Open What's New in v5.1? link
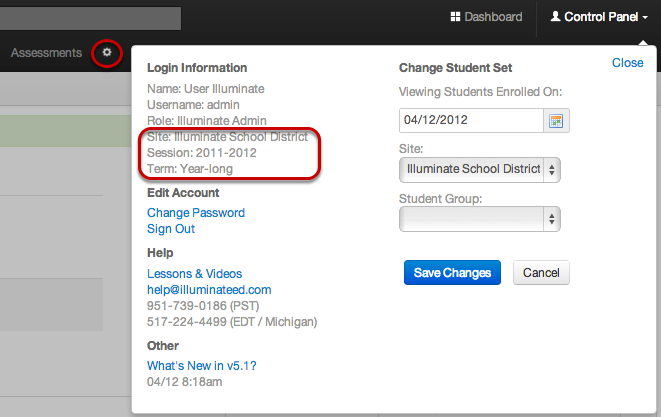 coord(202,366)
